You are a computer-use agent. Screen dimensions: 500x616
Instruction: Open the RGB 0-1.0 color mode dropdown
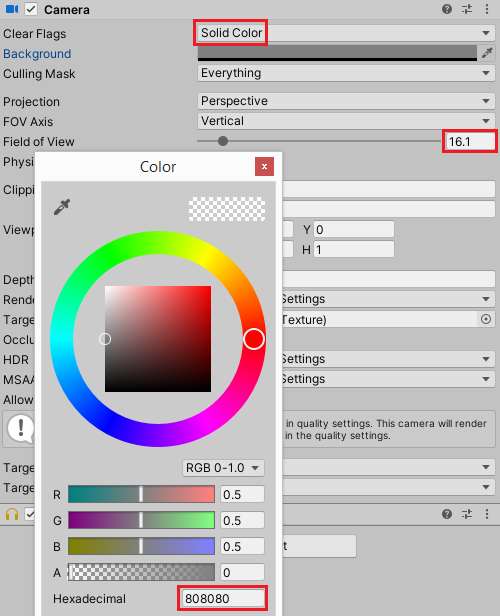pyautogui.click(x=223, y=468)
